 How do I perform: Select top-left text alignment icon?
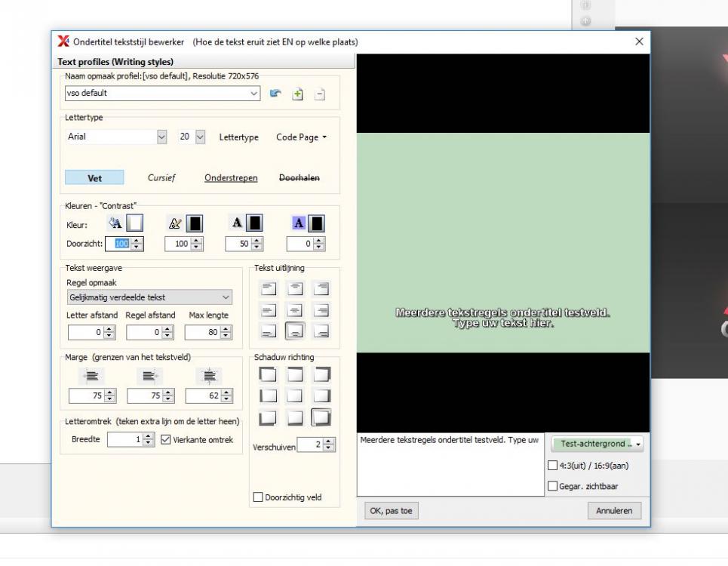pos(269,287)
